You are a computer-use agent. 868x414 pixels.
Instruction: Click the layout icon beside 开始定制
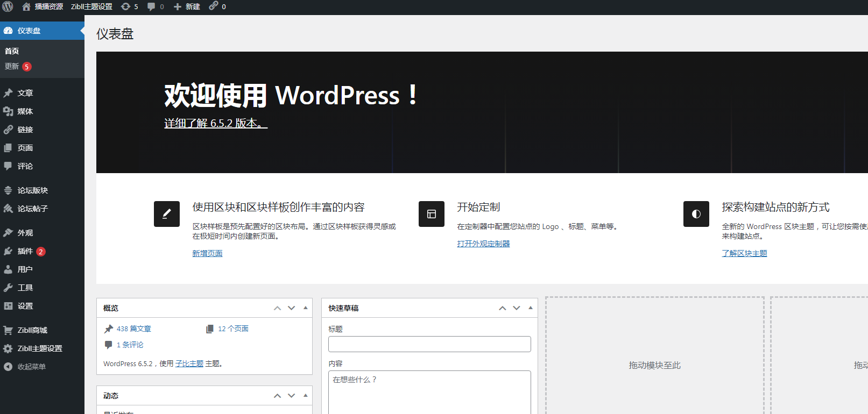432,214
